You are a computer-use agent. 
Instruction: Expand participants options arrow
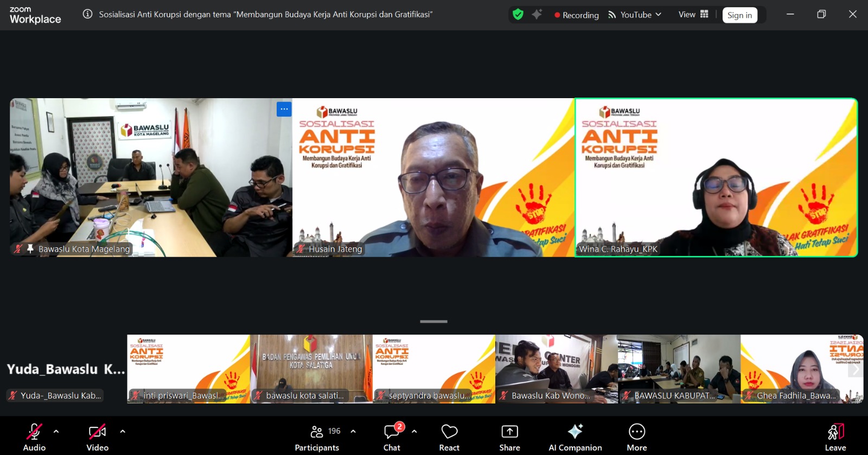pyautogui.click(x=353, y=432)
